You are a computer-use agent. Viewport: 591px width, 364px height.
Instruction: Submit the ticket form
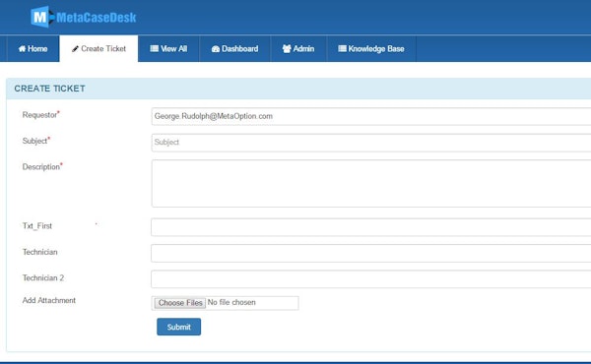click(178, 327)
